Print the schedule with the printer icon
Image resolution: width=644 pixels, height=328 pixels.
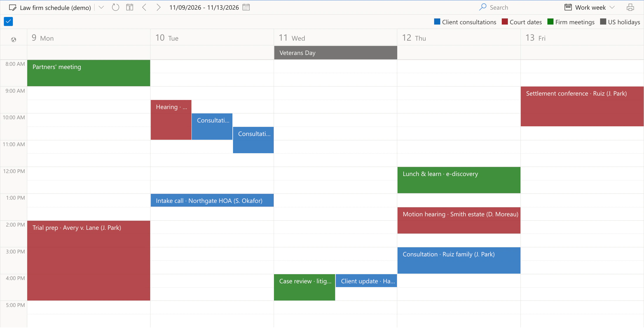tap(630, 7)
